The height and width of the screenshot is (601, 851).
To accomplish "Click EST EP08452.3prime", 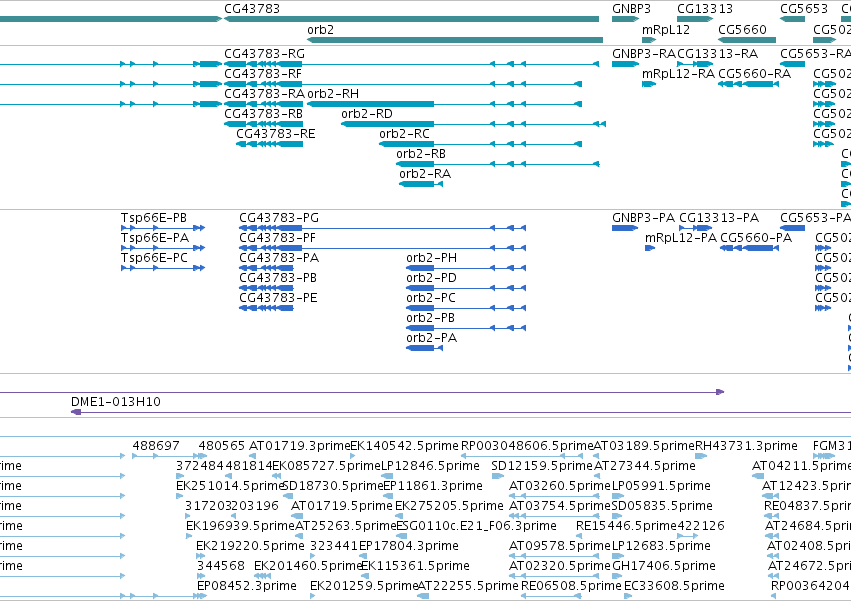I will pyautogui.click(x=246, y=586).
